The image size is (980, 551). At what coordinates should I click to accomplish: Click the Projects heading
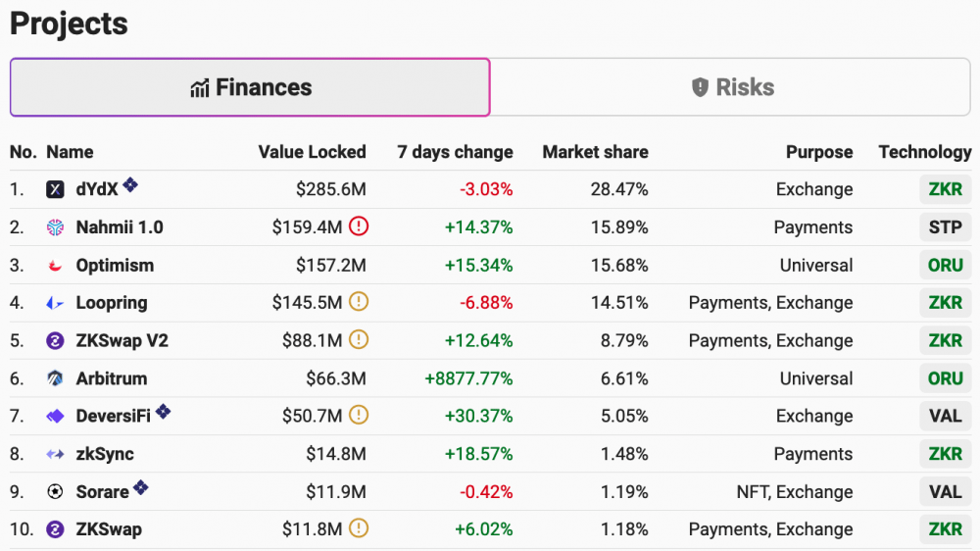pos(69,24)
